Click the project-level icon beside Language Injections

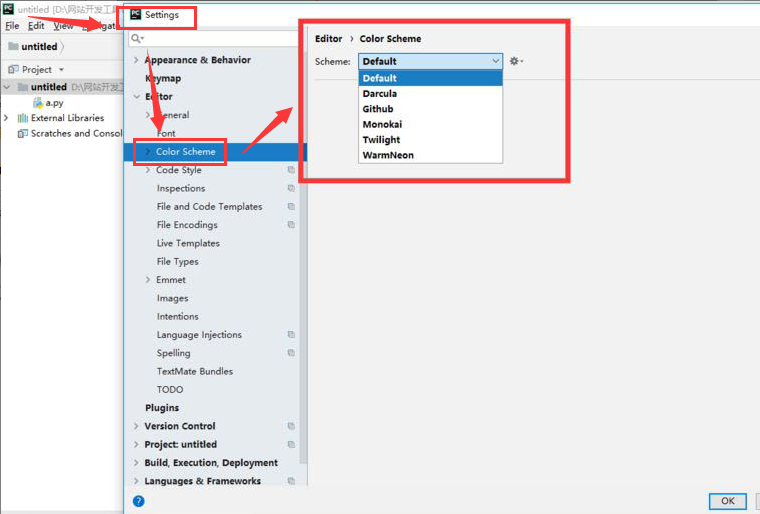(x=291, y=335)
